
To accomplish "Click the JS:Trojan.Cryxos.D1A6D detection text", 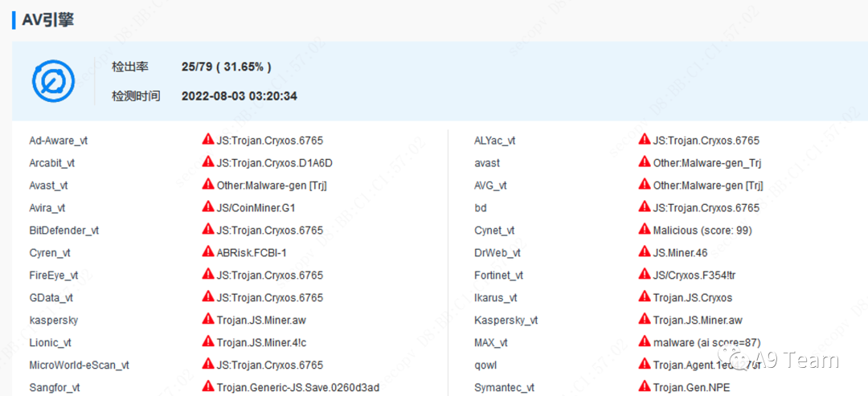I will [x=275, y=163].
